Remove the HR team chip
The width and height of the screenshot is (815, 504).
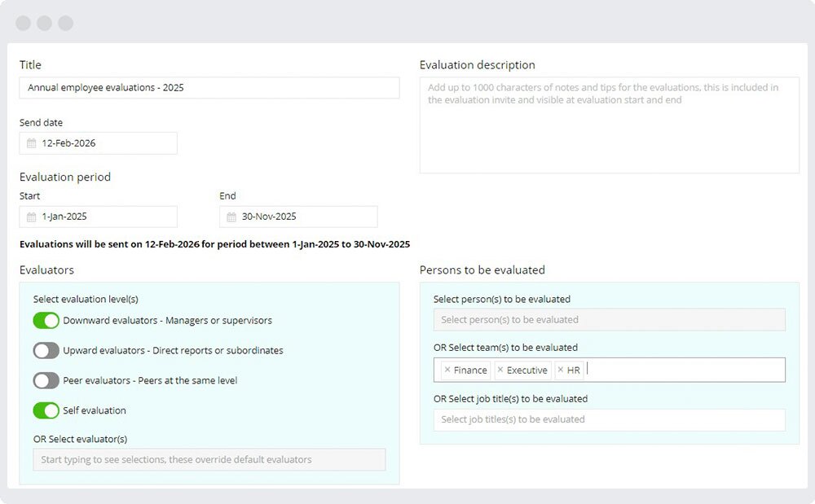click(561, 370)
